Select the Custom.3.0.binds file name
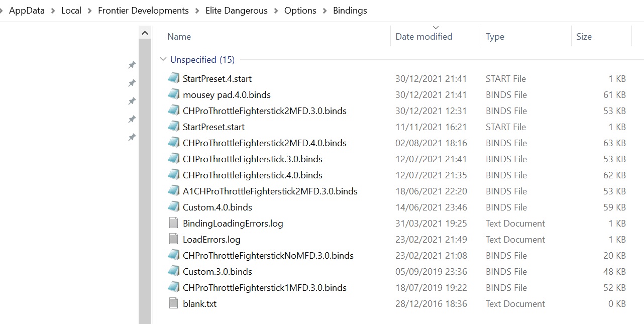The image size is (644, 324). click(x=218, y=271)
